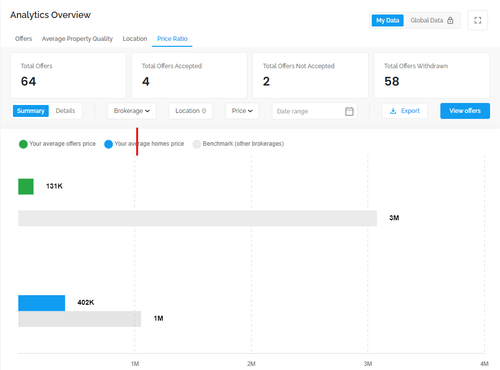
Task: Click the Total Offers card showing 64
Action: point(68,75)
